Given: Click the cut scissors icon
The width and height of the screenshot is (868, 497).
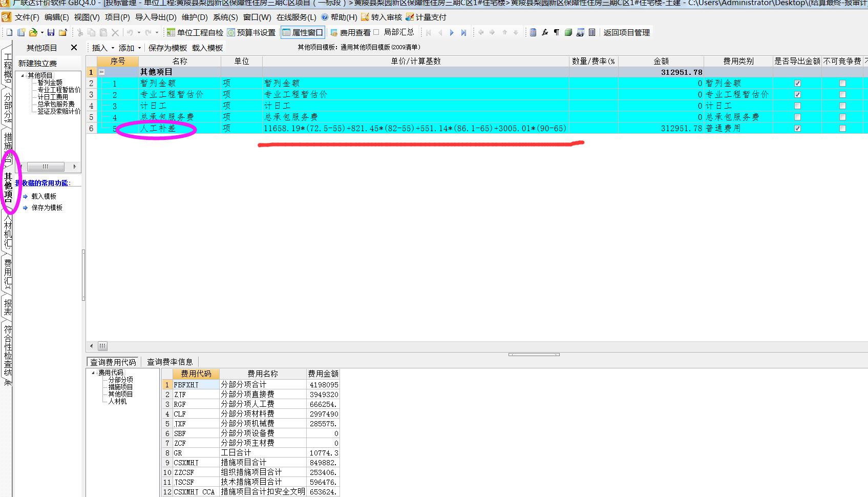Looking at the screenshot, I should (x=80, y=32).
